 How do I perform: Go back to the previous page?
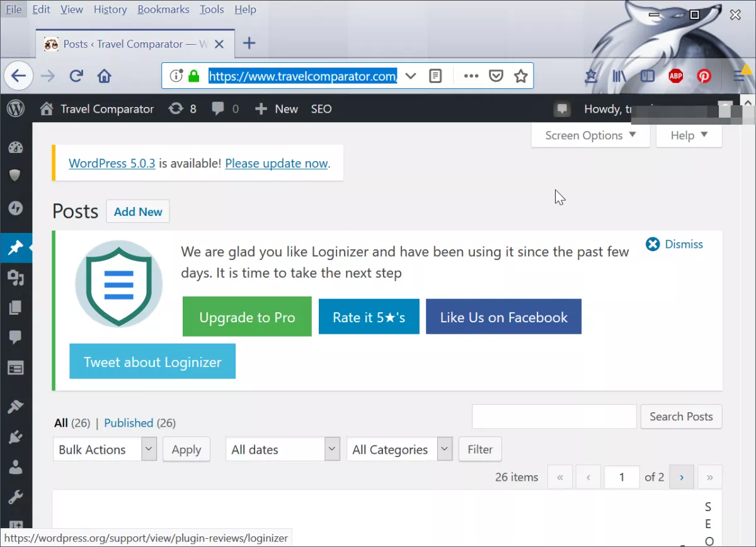18,76
